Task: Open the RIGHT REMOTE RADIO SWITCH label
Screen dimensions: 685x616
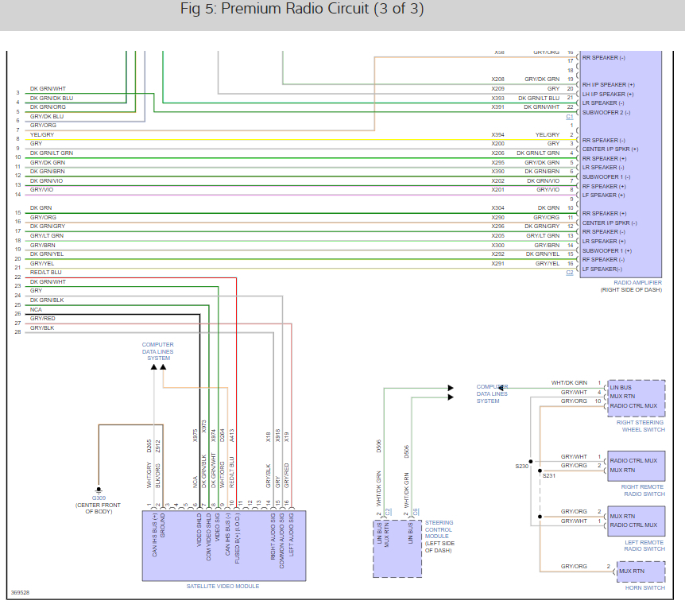Action: pyautogui.click(x=643, y=490)
